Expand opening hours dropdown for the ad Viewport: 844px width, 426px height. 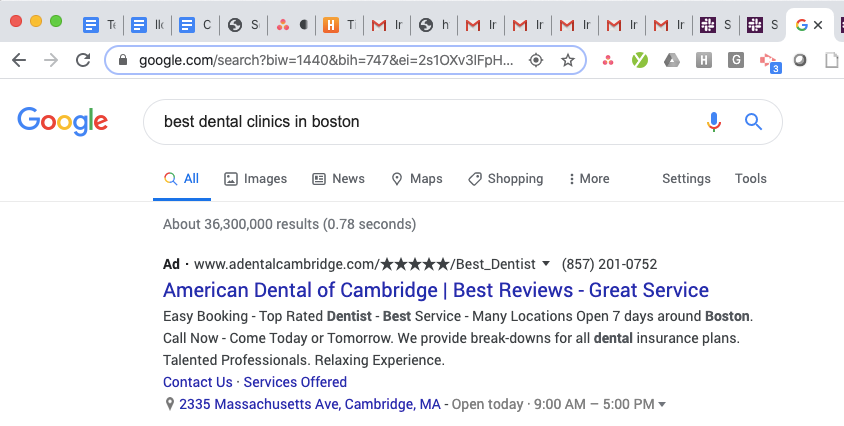coord(662,404)
